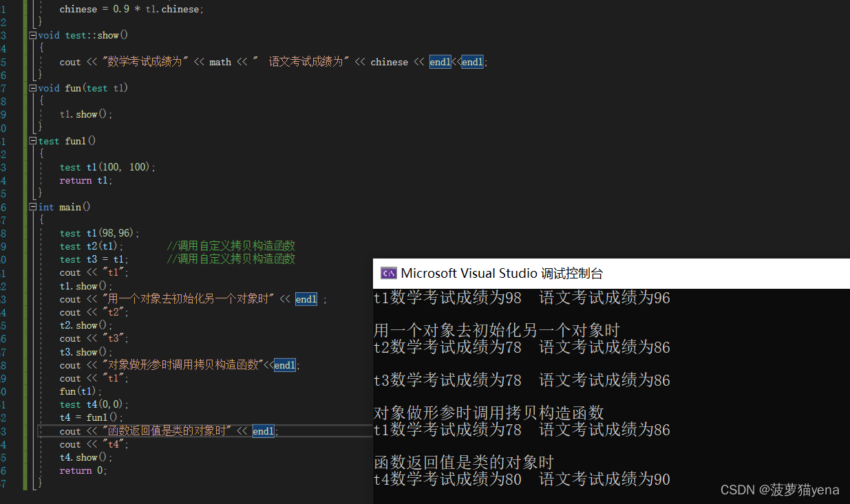Image resolution: width=850 pixels, height=504 pixels.
Task: Click the comment after 'test t3 = t1;'
Action: pos(231,259)
